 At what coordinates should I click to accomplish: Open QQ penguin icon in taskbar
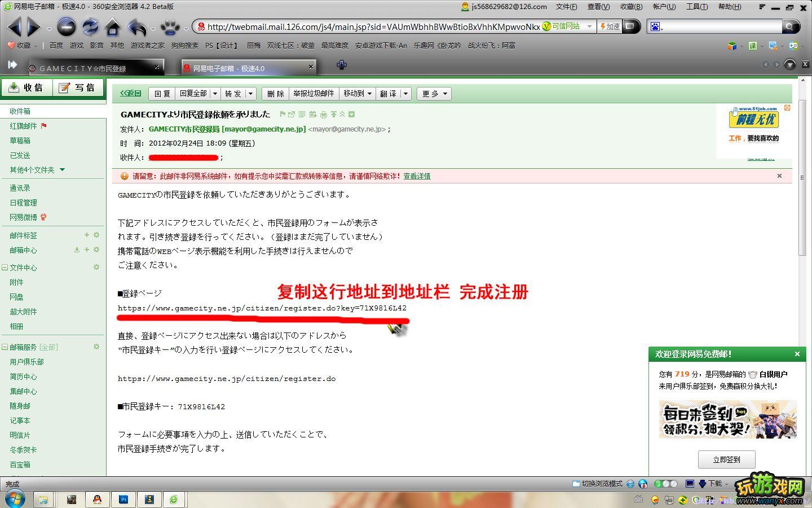tap(98, 500)
